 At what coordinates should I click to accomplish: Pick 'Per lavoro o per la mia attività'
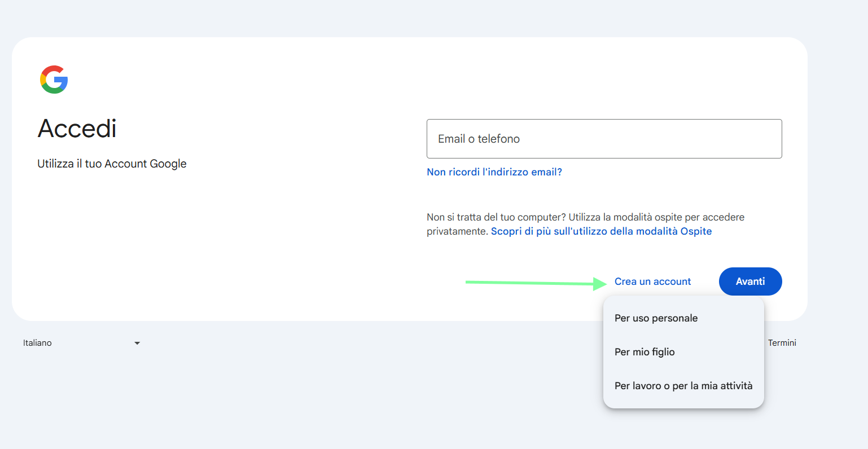click(683, 386)
